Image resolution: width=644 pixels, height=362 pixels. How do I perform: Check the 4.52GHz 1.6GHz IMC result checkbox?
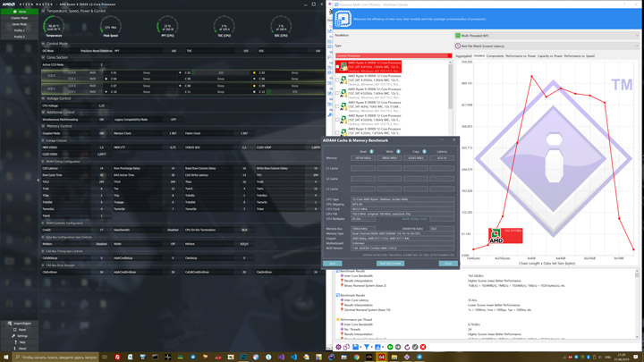[x=337, y=93]
